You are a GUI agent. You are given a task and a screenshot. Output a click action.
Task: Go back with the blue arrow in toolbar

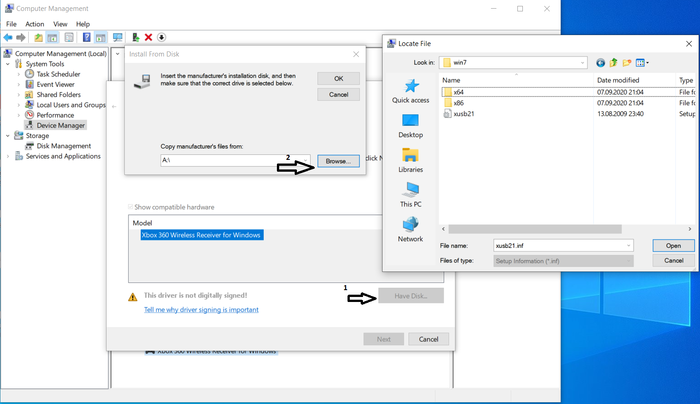(8, 37)
